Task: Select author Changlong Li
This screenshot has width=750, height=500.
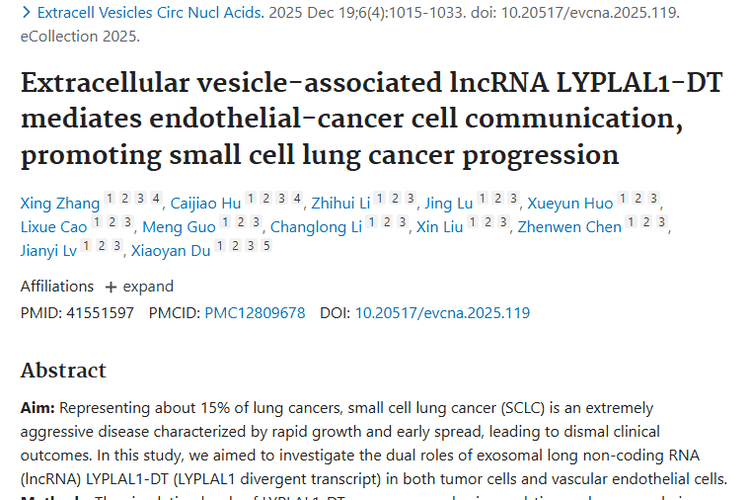Action: (316, 227)
